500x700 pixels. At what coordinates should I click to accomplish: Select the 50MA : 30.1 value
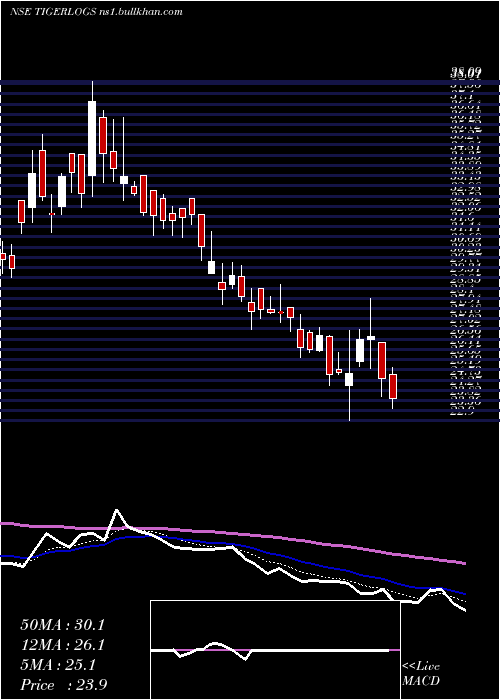62,625
